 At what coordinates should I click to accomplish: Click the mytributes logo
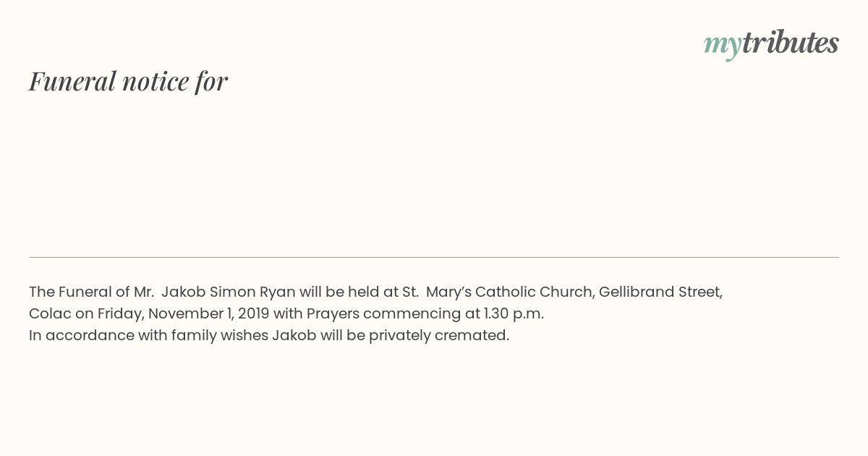pyautogui.click(x=771, y=43)
